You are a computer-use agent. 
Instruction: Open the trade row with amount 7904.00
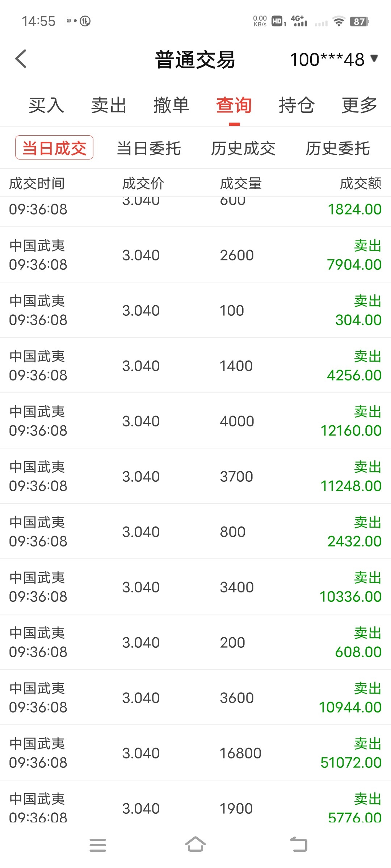tap(195, 255)
